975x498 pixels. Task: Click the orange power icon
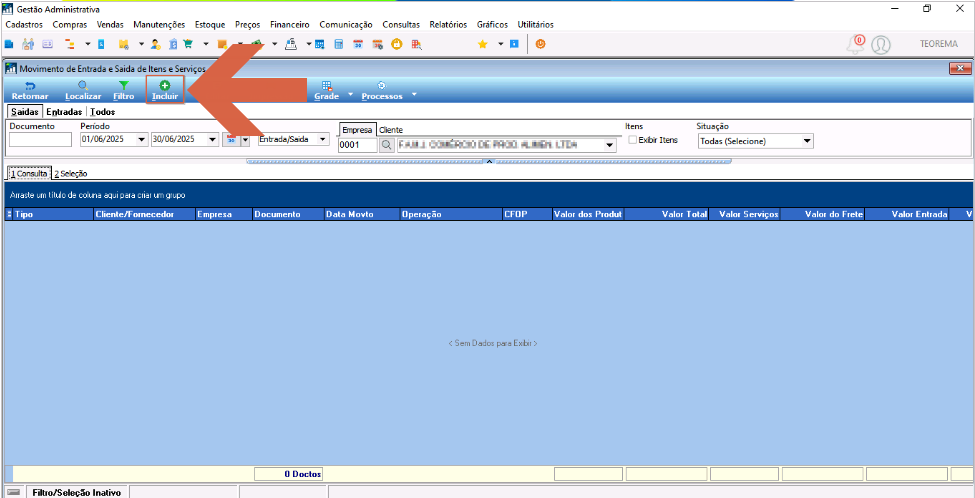540,44
